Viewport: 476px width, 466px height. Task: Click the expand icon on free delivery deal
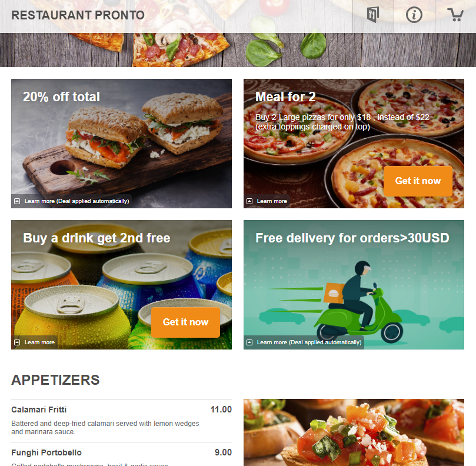pos(249,342)
